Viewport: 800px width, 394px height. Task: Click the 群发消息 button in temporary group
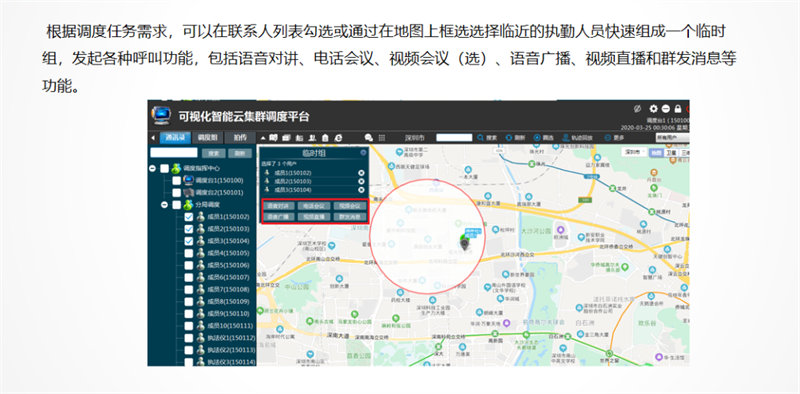click(x=349, y=217)
